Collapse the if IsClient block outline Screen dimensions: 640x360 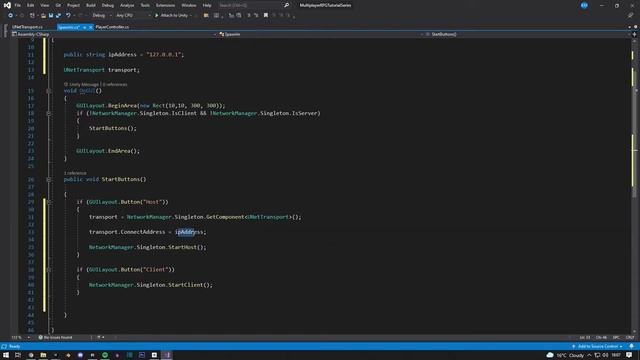49,113
